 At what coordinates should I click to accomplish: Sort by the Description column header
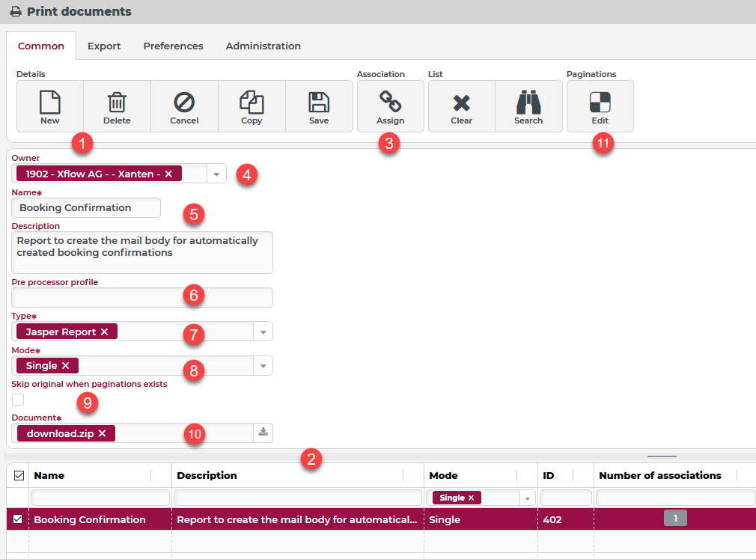coord(207,476)
